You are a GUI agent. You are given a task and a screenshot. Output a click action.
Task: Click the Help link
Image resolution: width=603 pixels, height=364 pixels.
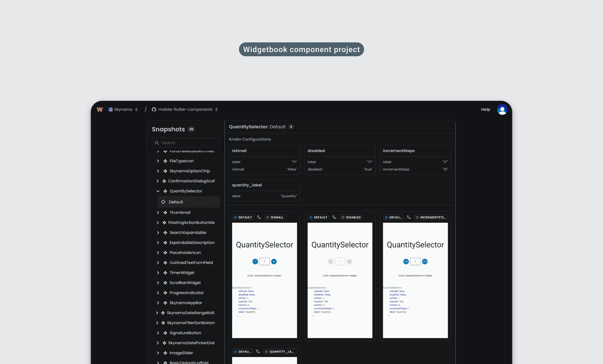[485, 109]
